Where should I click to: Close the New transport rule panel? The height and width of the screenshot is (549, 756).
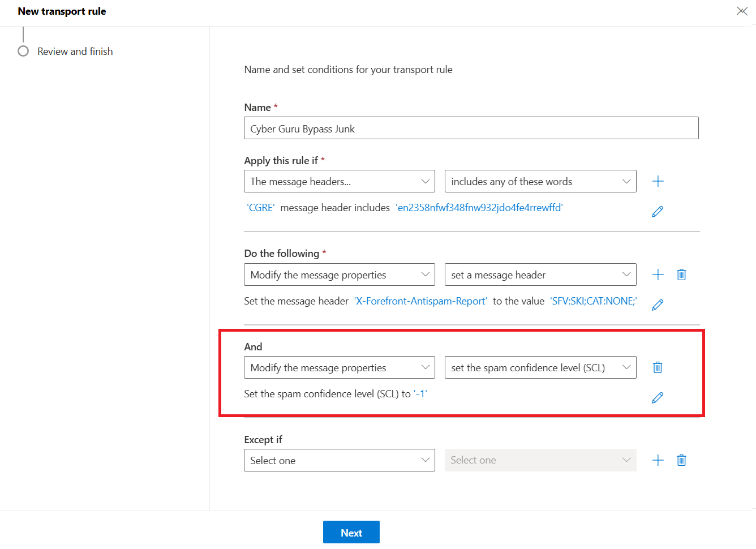742,11
